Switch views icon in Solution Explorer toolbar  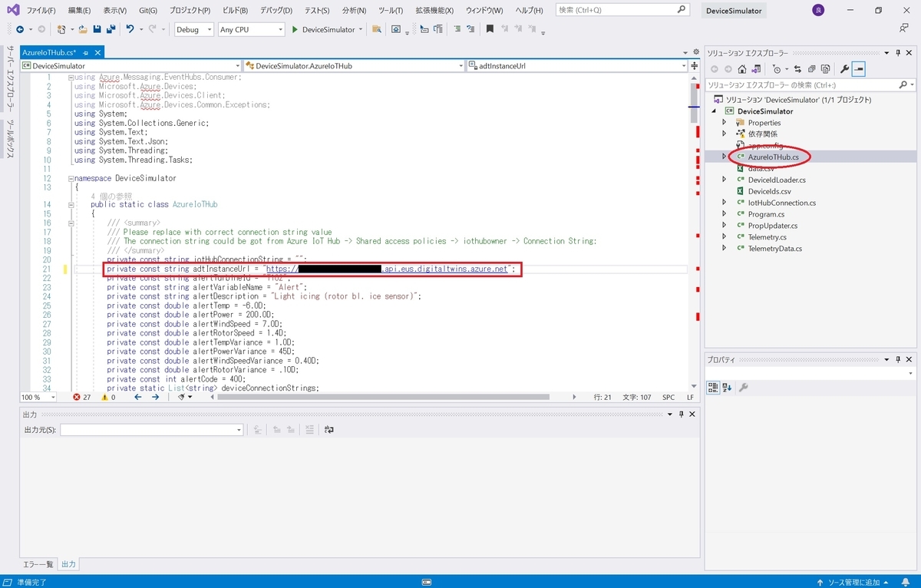(756, 69)
